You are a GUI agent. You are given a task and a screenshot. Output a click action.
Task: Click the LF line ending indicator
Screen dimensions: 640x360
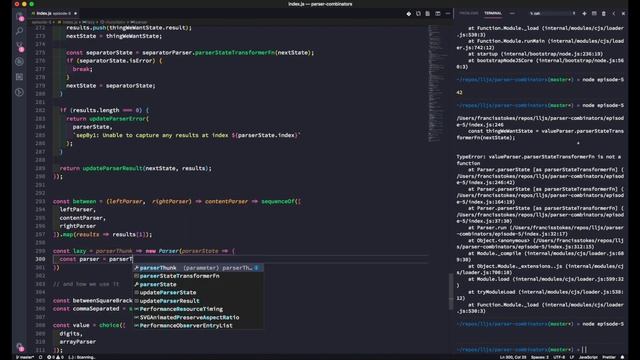(572, 357)
